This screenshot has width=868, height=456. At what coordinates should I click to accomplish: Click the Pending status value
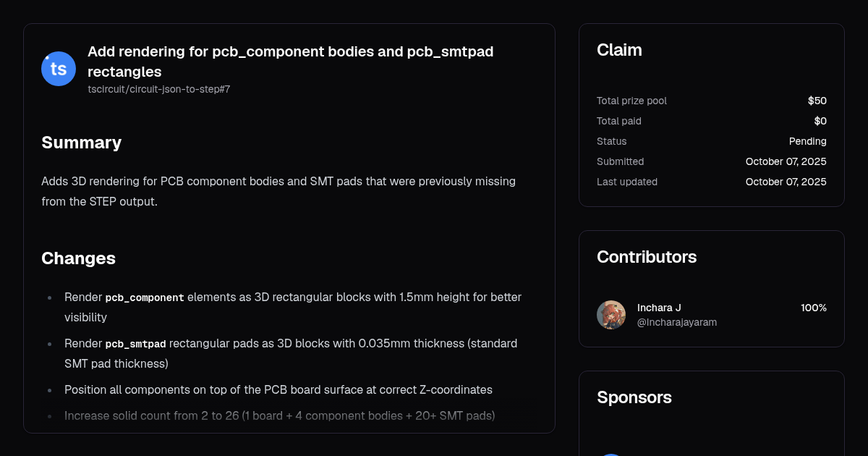tap(808, 141)
